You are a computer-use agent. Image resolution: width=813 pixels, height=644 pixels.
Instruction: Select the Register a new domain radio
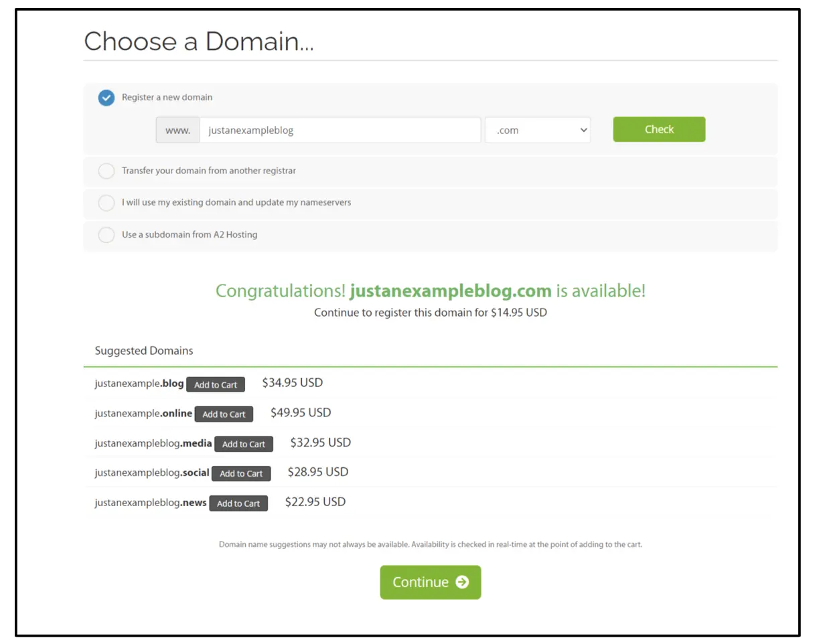[x=106, y=98]
